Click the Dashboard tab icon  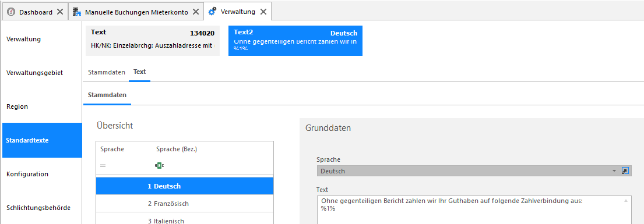[x=11, y=12]
